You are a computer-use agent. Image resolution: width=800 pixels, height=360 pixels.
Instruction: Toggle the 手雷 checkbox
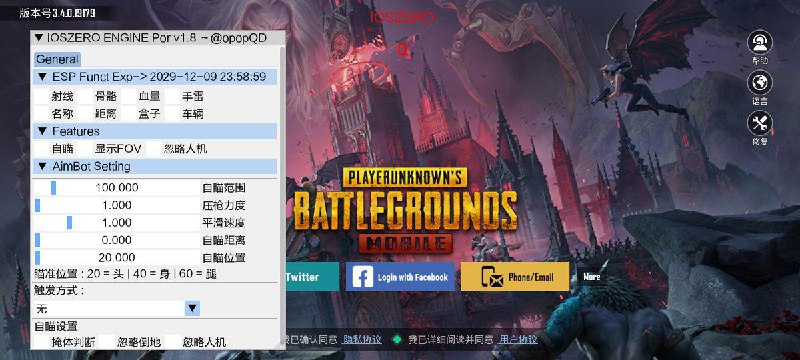pyautogui.click(x=172, y=96)
